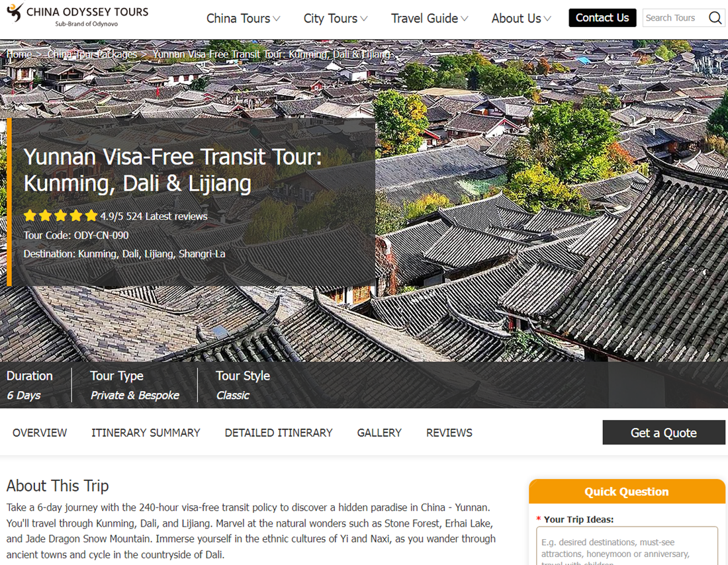Image resolution: width=728 pixels, height=565 pixels.
Task: Select the Gallery tab
Action: (x=379, y=433)
